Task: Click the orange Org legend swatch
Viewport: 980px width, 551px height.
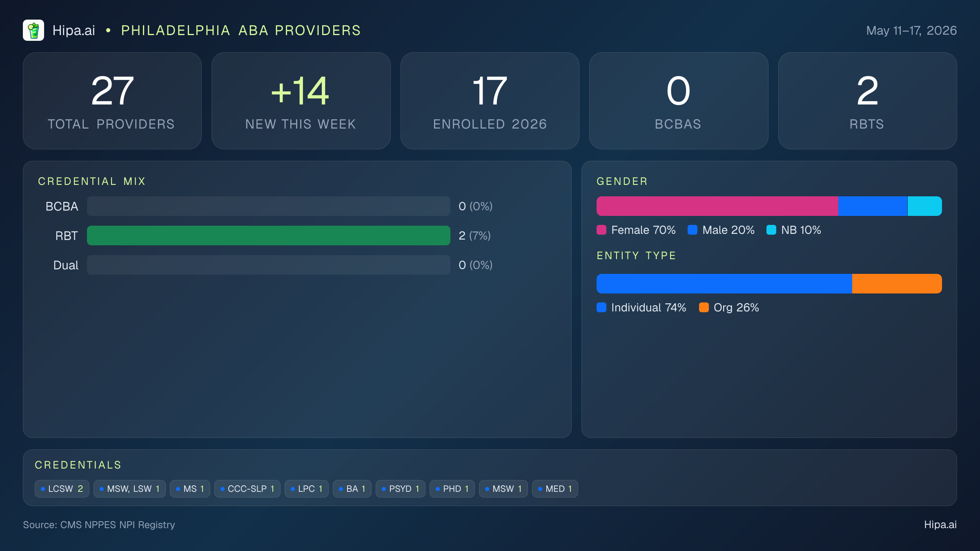Action: tap(704, 307)
